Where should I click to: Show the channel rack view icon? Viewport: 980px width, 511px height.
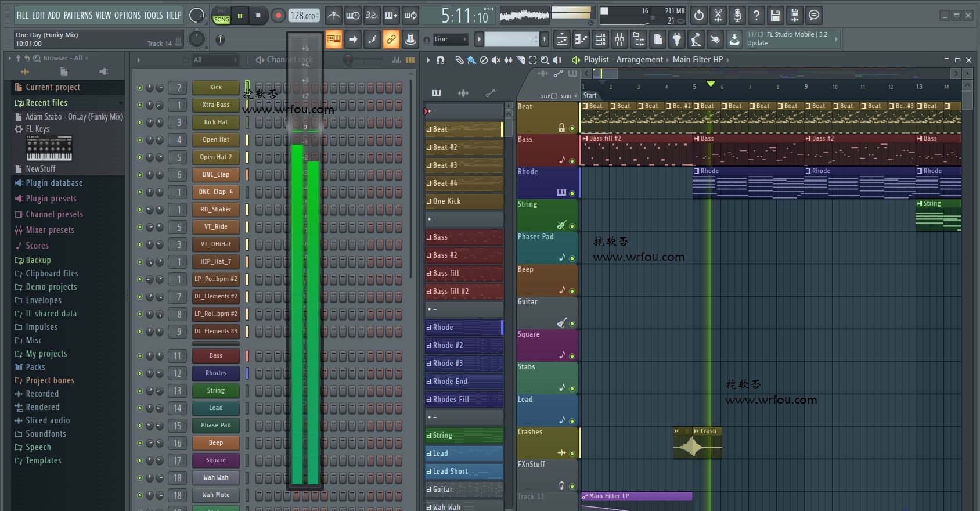[600, 39]
